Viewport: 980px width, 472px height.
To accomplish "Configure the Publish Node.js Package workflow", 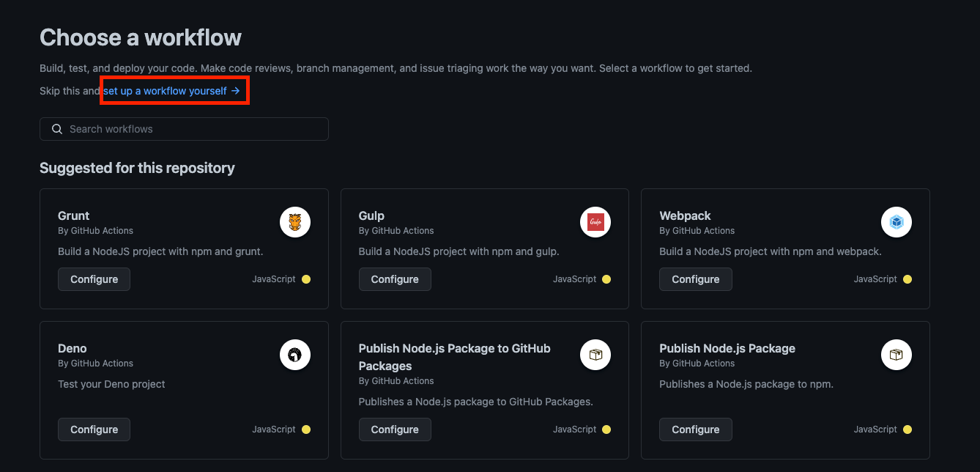I will pos(696,429).
